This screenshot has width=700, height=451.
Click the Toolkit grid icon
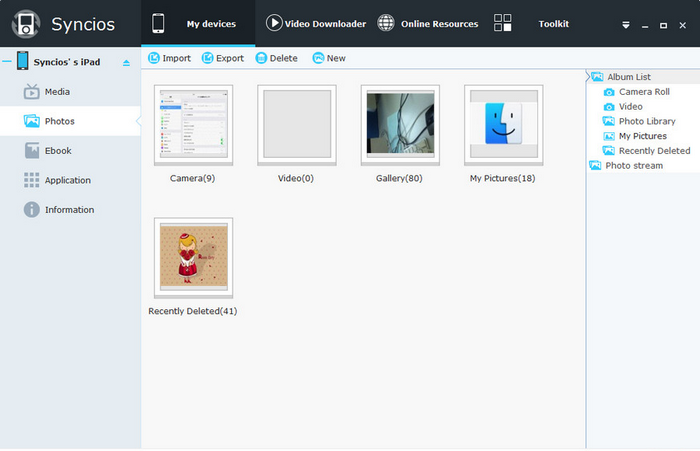503,23
